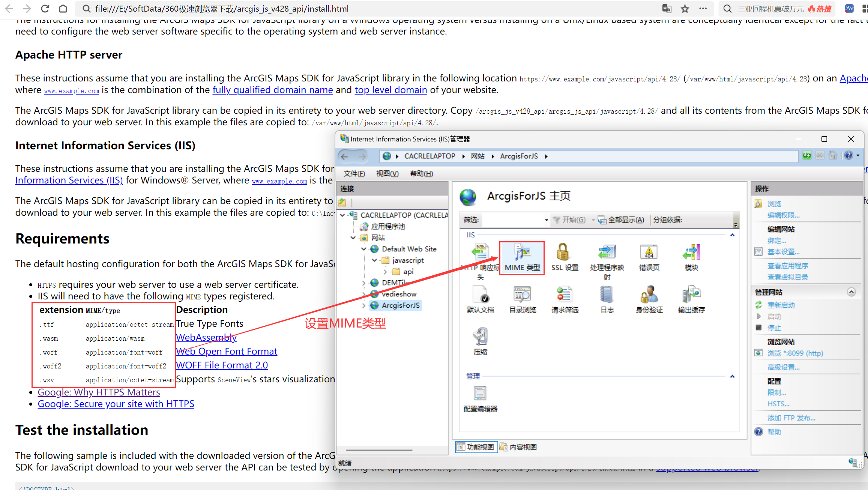Viewport: 868px width, 490px height.
Task: Click the WOFF File Format 2.0 link
Action: pos(222,365)
